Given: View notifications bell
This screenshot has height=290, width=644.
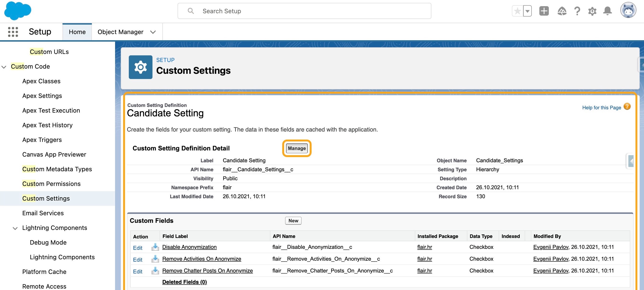Looking at the screenshot, I should click(607, 11).
